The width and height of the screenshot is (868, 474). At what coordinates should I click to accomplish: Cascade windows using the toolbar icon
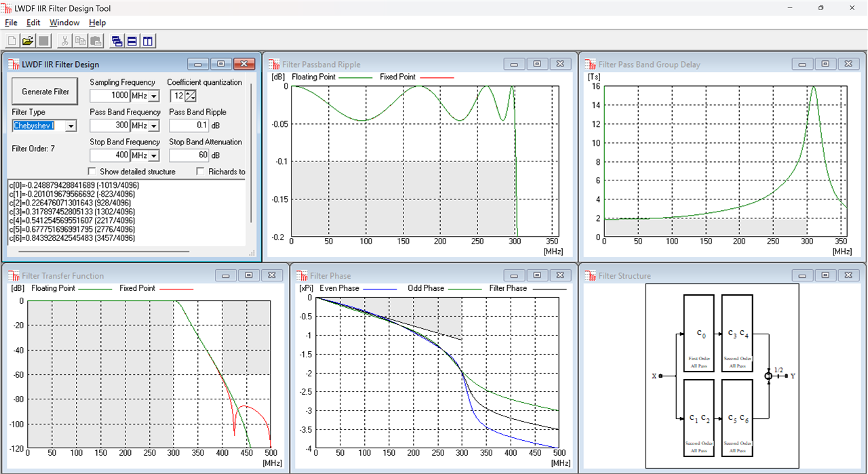click(x=117, y=41)
